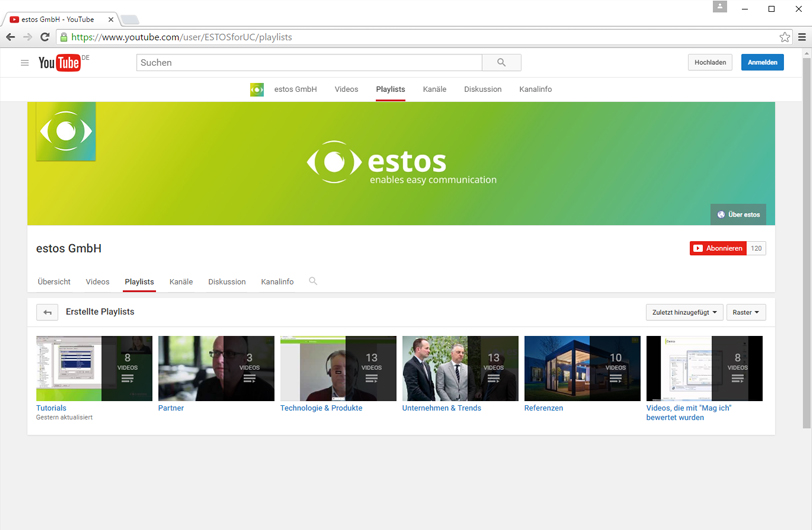The height and width of the screenshot is (530, 812).
Task: Click the channel search magnifier icon
Action: [313, 281]
